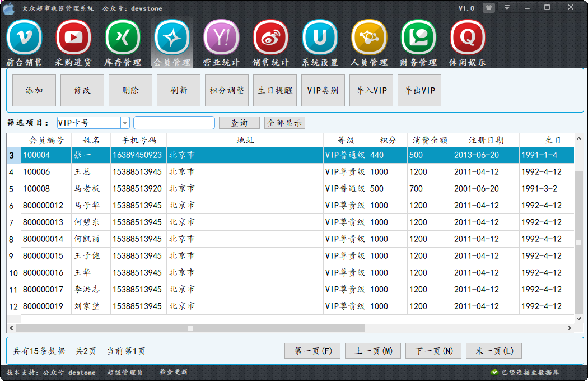The width and height of the screenshot is (588, 381).
Task: Click the vertical scrollbar up arrow
Action: (578, 138)
